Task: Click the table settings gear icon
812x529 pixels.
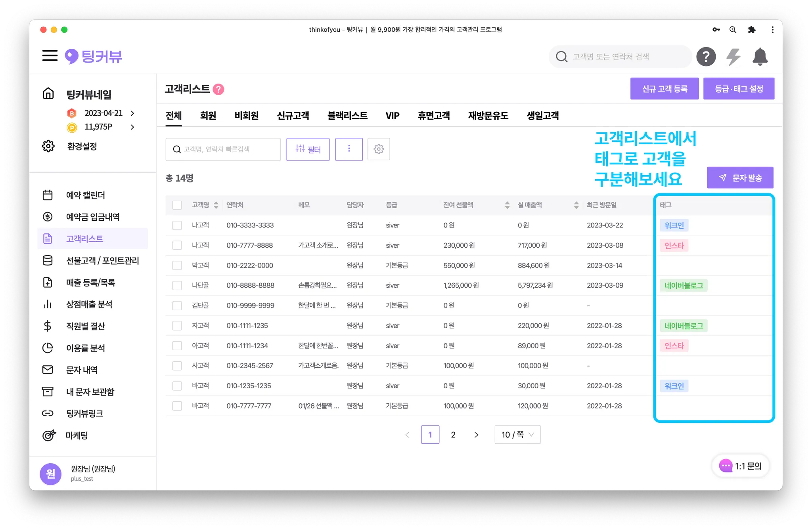Action: tap(378, 149)
